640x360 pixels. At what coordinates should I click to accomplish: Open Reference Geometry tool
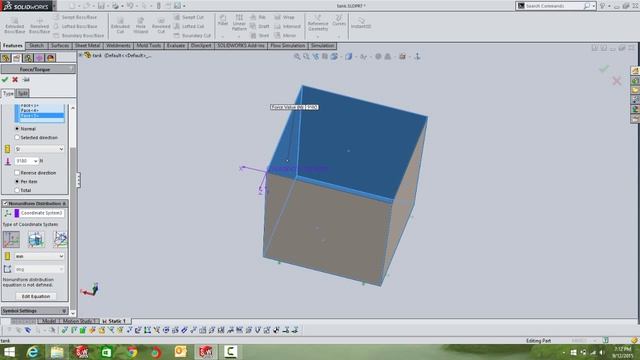318,23
